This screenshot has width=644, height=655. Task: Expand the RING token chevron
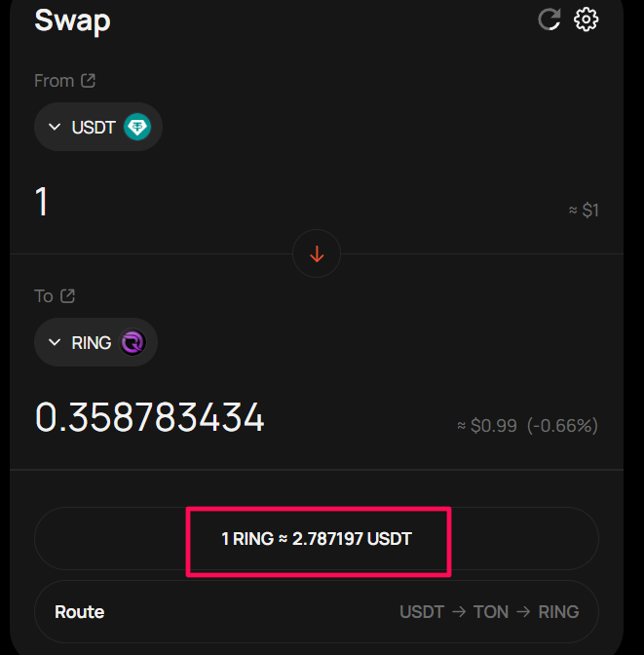click(x=55, y=342)
